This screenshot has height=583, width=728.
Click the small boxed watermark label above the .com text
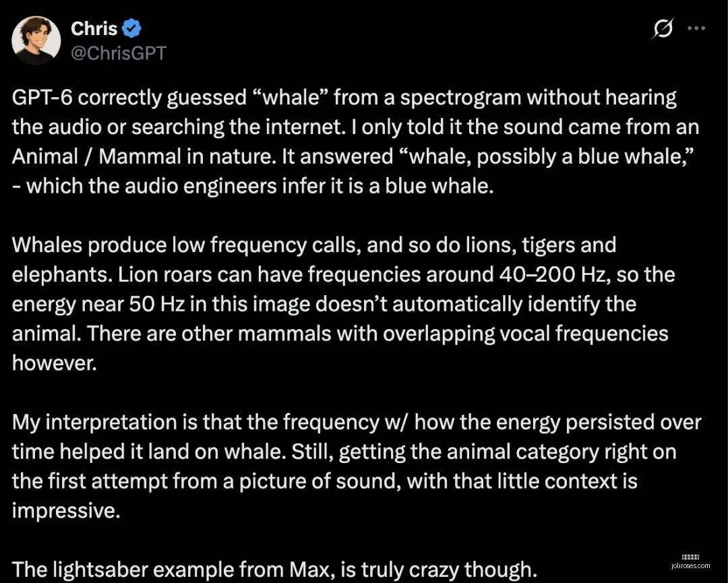(x=690, y=557)
